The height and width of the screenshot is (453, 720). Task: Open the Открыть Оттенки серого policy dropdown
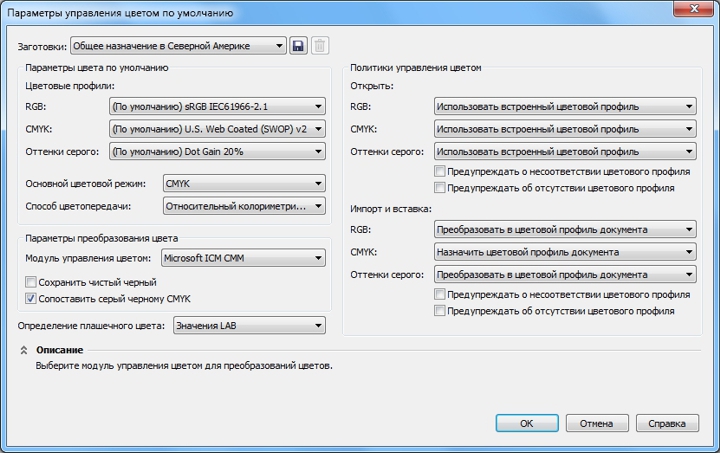click(x=565, y=151)
